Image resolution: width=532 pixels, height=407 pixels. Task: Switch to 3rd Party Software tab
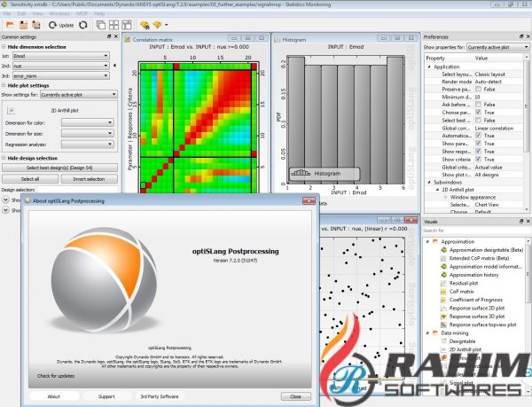159,396
